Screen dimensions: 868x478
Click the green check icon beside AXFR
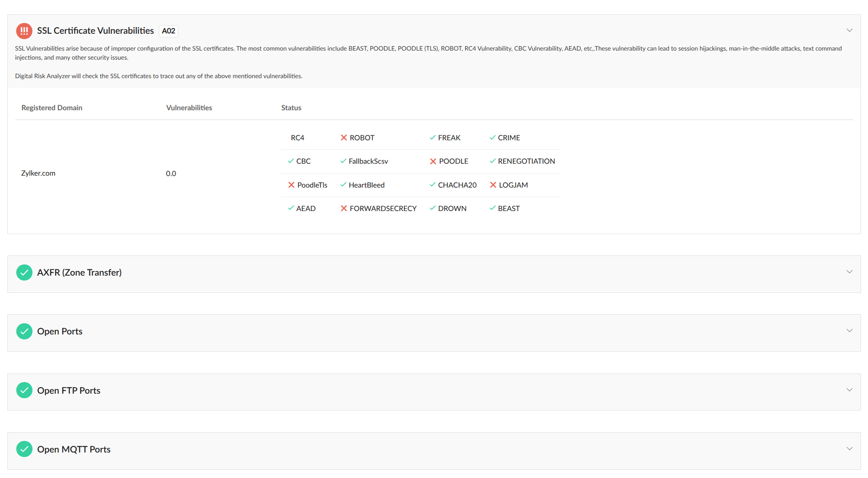[24, 272]
